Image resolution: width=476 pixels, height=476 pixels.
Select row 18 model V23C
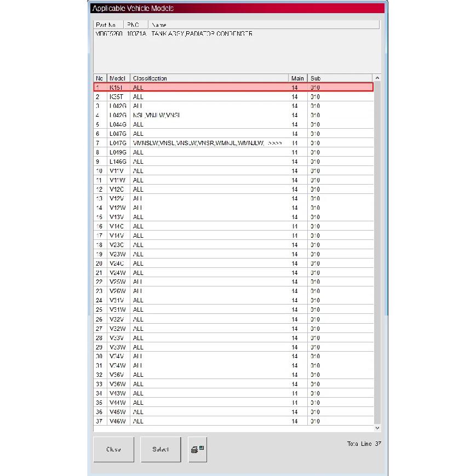233,245
